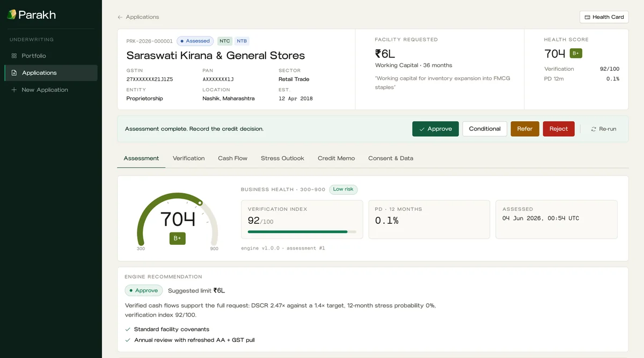644x358 pixels.
Task: Open New Application in the sidebar
Action: pyautogui.click(x=51, y=90)
